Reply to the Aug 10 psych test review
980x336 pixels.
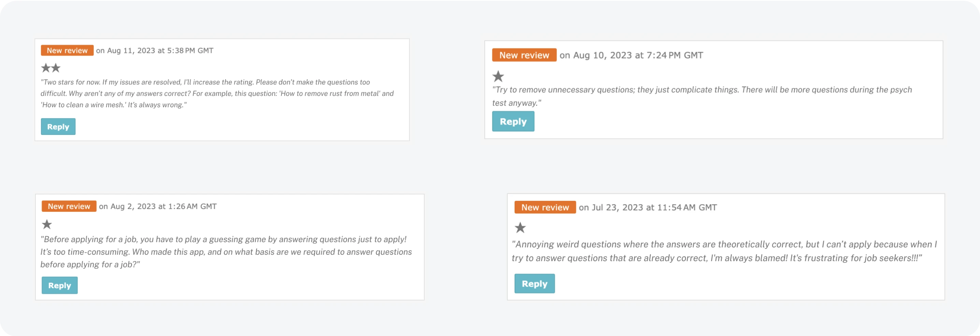click(x=513, y=121)
